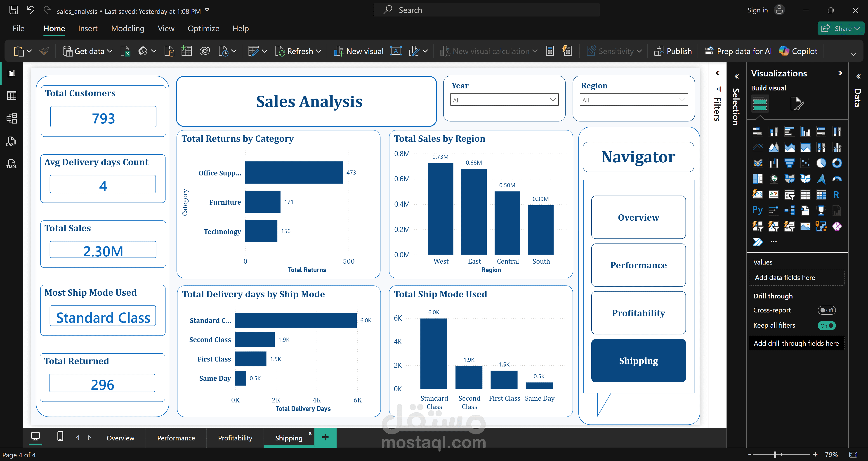Screen dimensions: 868x461
Task: Click the Search box in title bar
Action: pyautogui.click(x=487, y=10)
